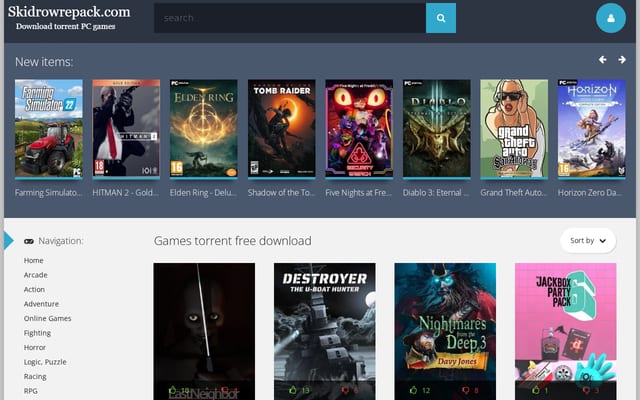
Task: Like the Destroyer game with thumbs up
Action: click(x=293, y=390)
